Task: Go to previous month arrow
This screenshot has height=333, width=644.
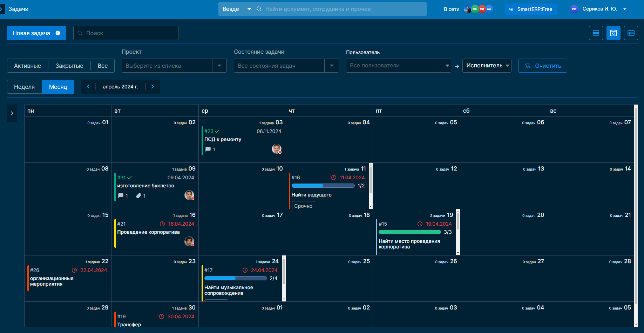Action: point(88,87)
